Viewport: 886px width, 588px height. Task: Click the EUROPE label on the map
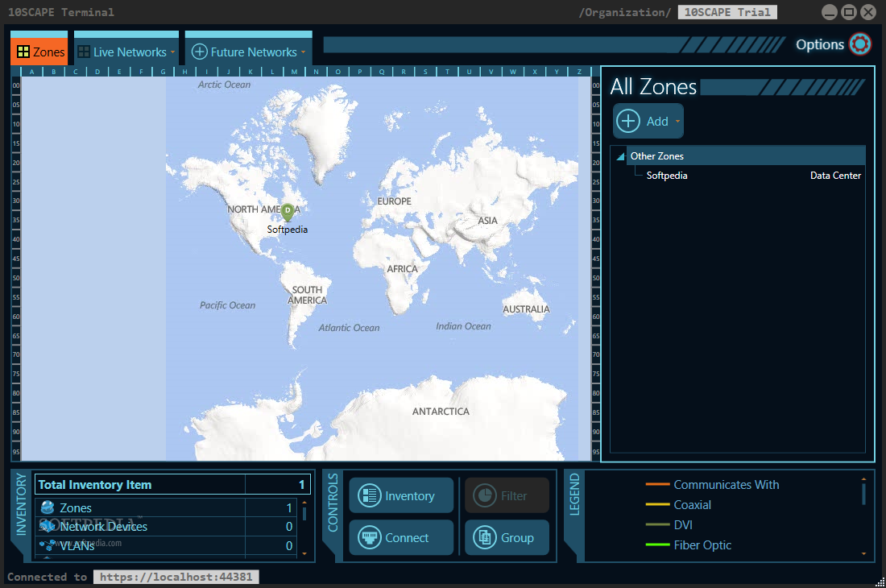[395, 201]
